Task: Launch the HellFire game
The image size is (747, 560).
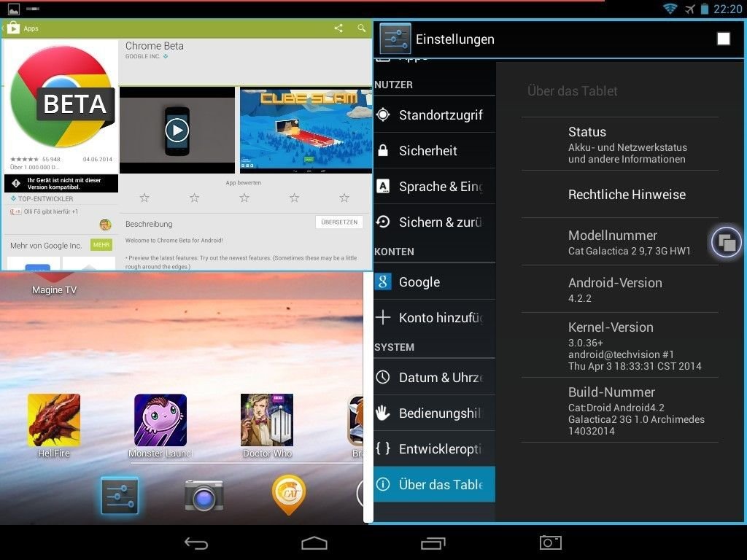Action: point(54,426)
